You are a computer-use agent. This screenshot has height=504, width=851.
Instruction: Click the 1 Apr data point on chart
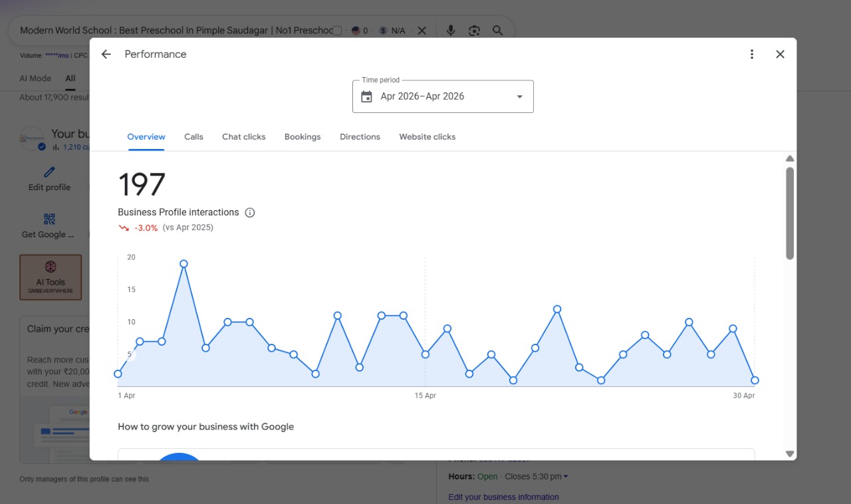coord(118,374)
